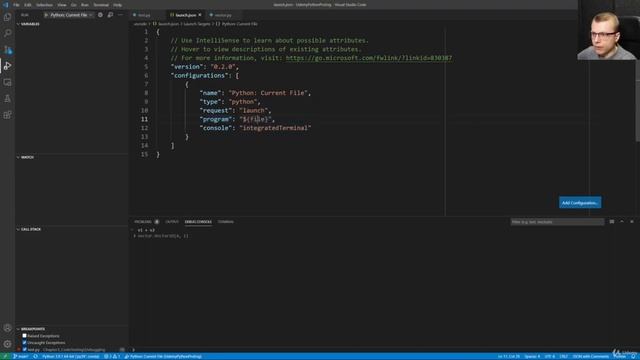
Task: Switch to the Problems panel tab
Action: point(147,222)
